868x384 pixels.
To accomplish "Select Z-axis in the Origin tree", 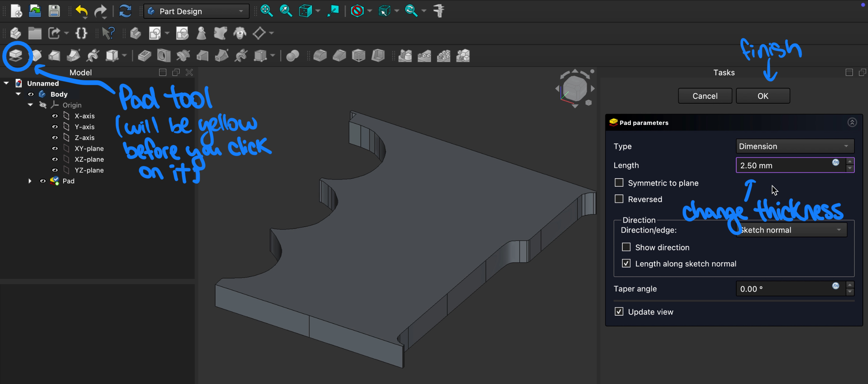I will coord(85,137).
